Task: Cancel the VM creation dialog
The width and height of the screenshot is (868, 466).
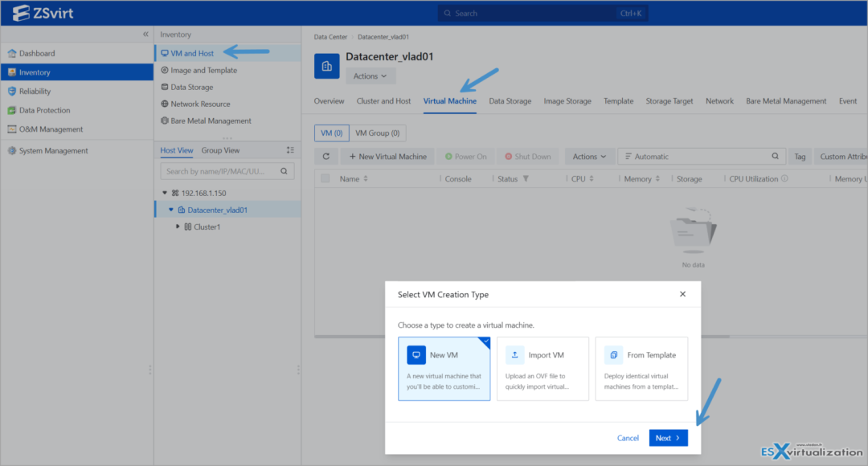Action: pyautogui.click(x=628, y=438)
